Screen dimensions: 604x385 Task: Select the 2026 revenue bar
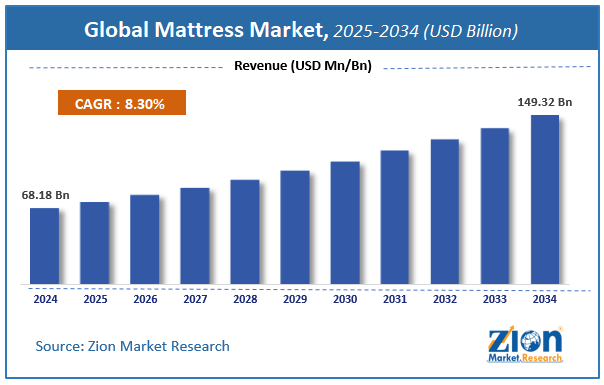(x=145, y=240)
